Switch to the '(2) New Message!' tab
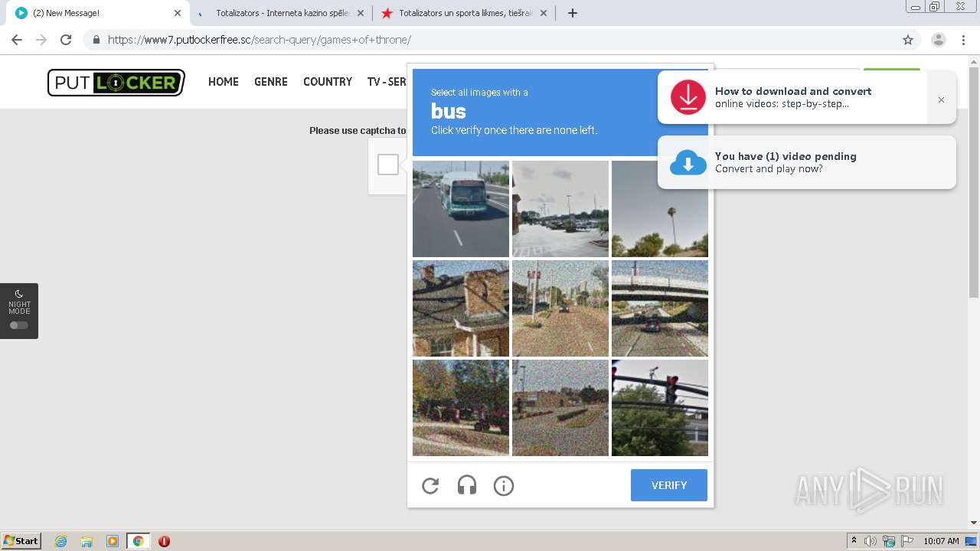Viewport: 980px width, 551px height. coord(98,13)
